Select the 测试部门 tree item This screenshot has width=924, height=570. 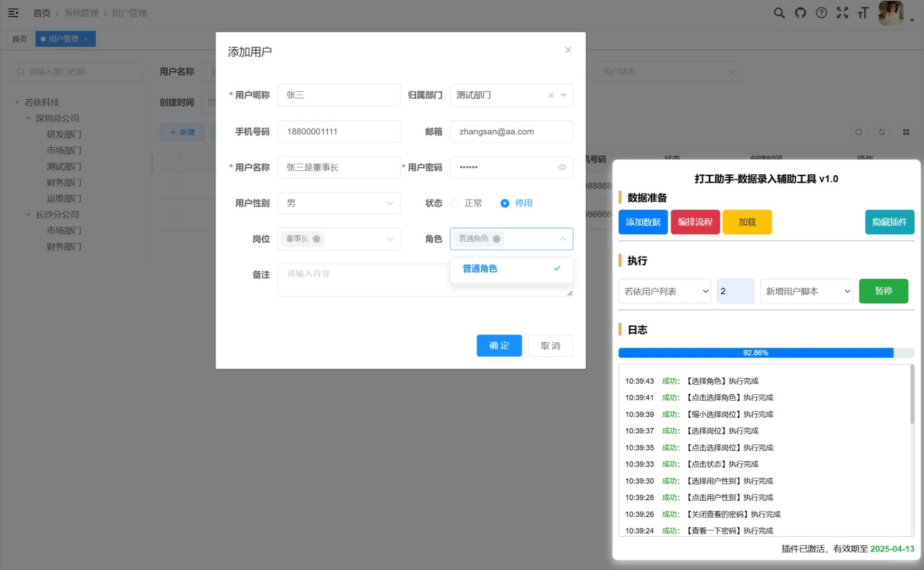coord(63,166)
